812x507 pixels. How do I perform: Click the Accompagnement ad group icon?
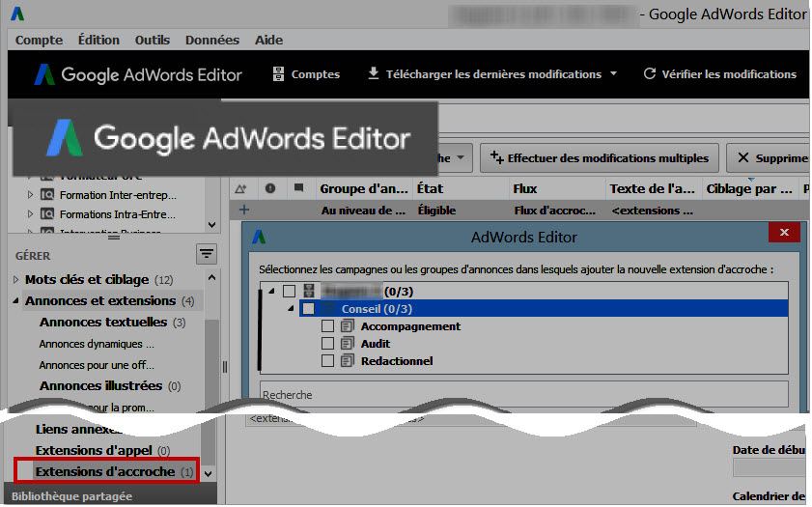(x=347, y=326)
